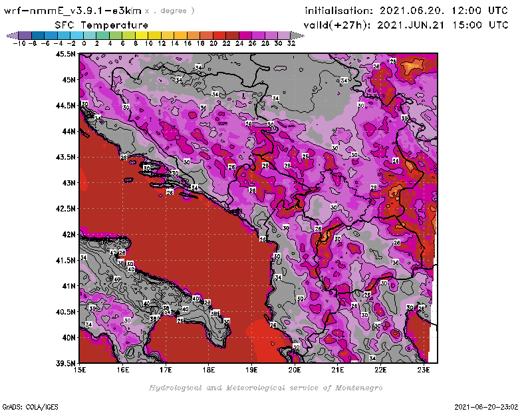Click the 15E longitude axis label

[x=80, y=370]
